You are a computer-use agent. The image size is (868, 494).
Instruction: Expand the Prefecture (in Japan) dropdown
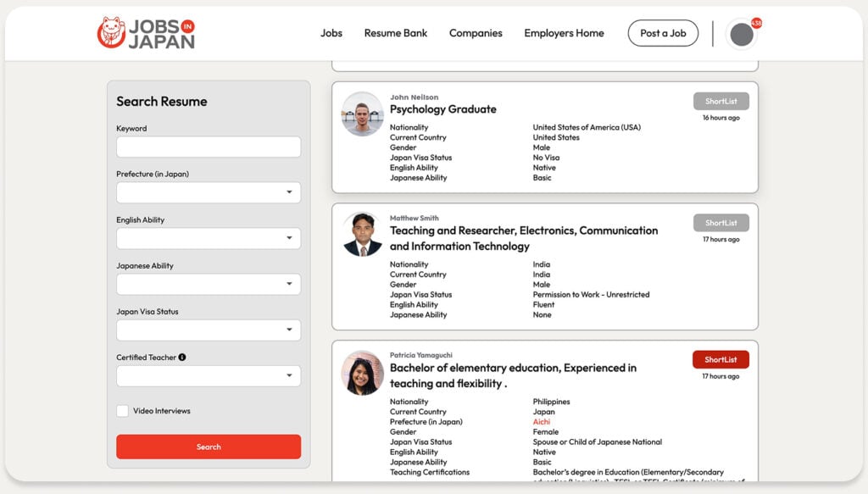[209, 192]
